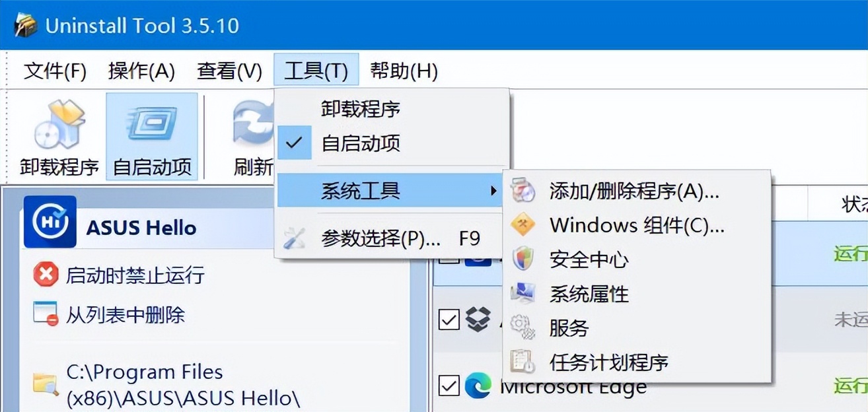The height and width of the screenshot is (412, 868).
Task: Open 系统属性 via its monitor icon
Action: (x=523, y=293)
